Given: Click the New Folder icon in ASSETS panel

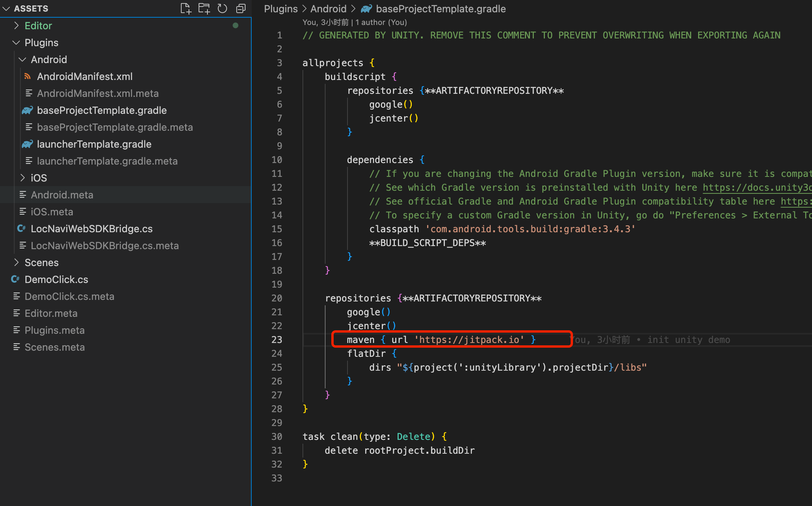Looking at the screenshot, I should click(204, 8).
